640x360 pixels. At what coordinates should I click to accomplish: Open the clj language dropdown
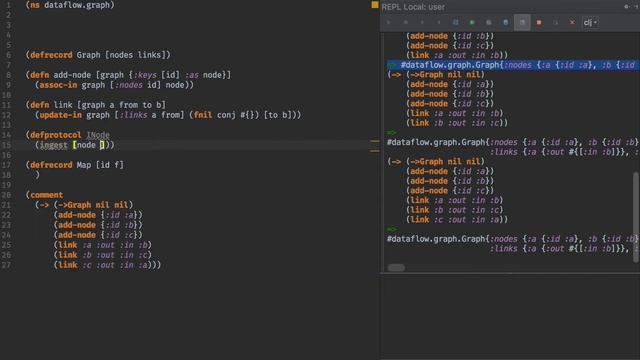(590, 22)
